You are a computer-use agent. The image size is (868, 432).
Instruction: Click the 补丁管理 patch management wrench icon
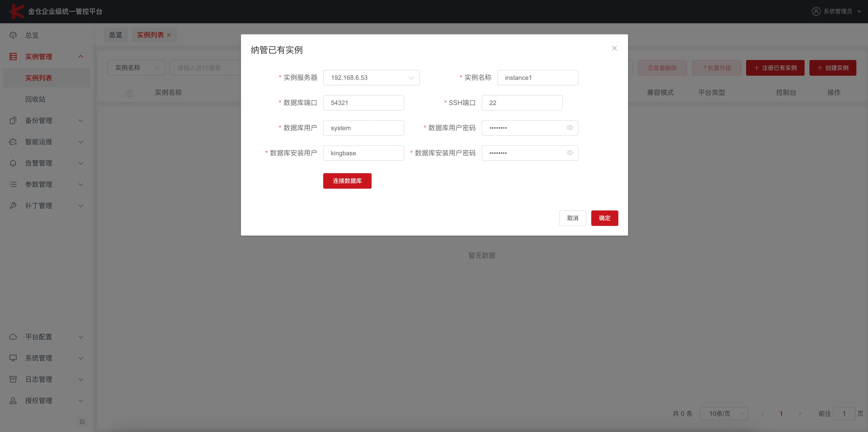tap(13, 206)
